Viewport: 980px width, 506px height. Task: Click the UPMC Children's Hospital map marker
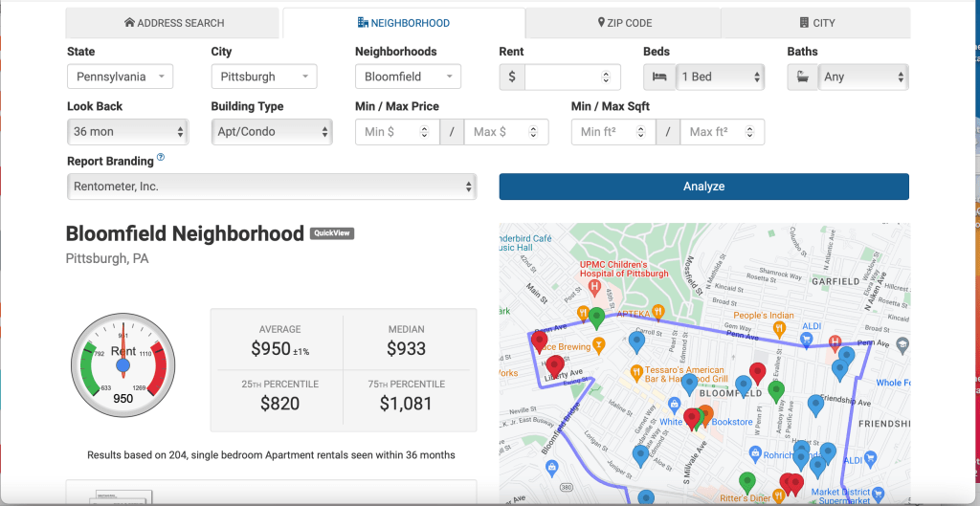[x=594, y=286]
